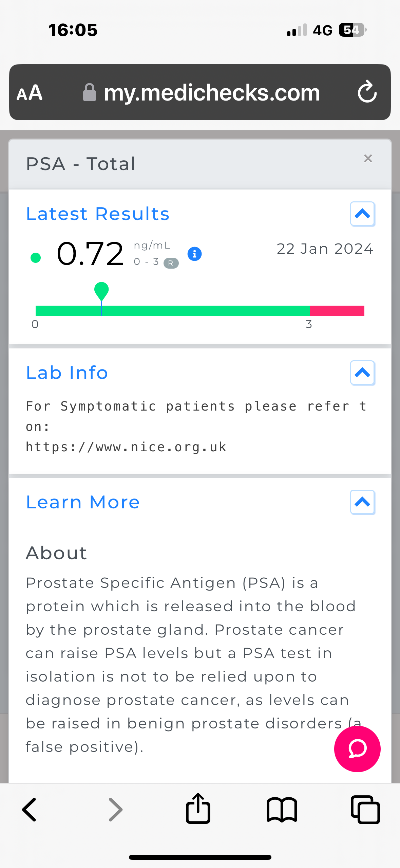Tap the padlock icon in address bar
This screenshot has height=868, width=400.
tap(90, 93)
